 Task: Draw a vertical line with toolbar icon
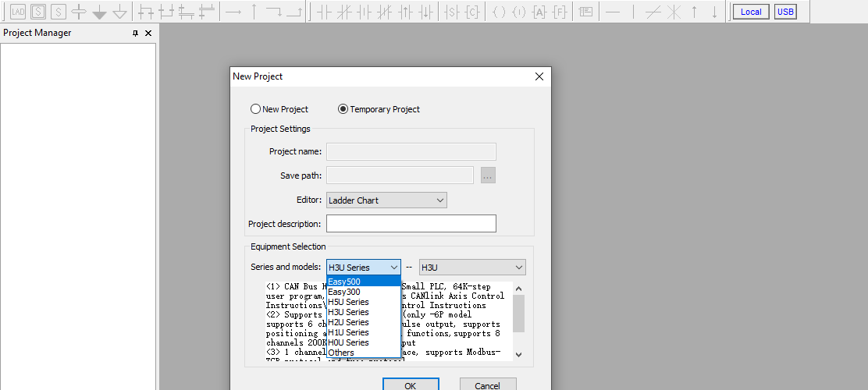[x=633, y=12]
